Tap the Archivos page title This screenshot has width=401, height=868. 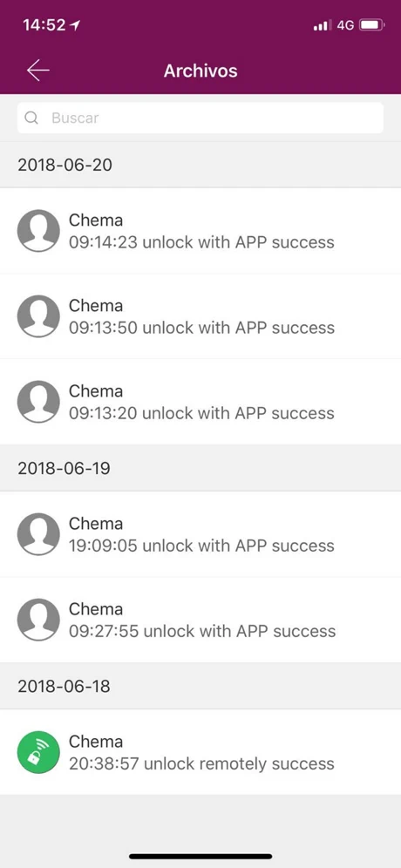click(200, 71)
